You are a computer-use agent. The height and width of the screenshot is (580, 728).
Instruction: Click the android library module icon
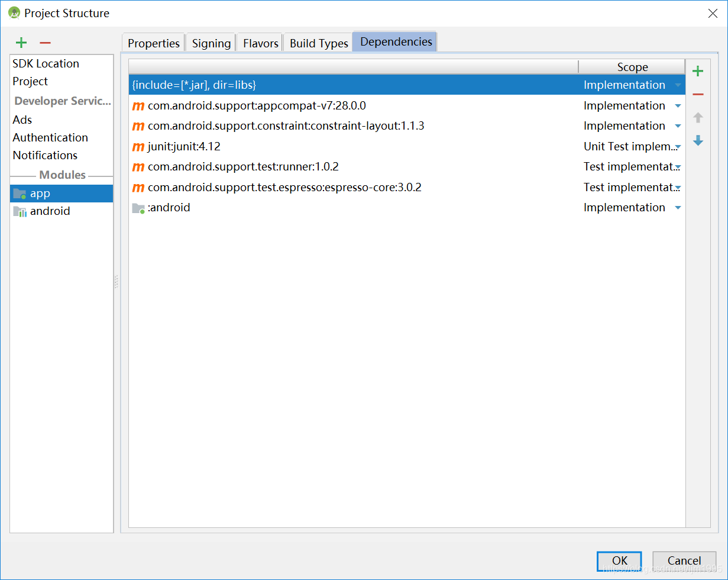[20, 211]
